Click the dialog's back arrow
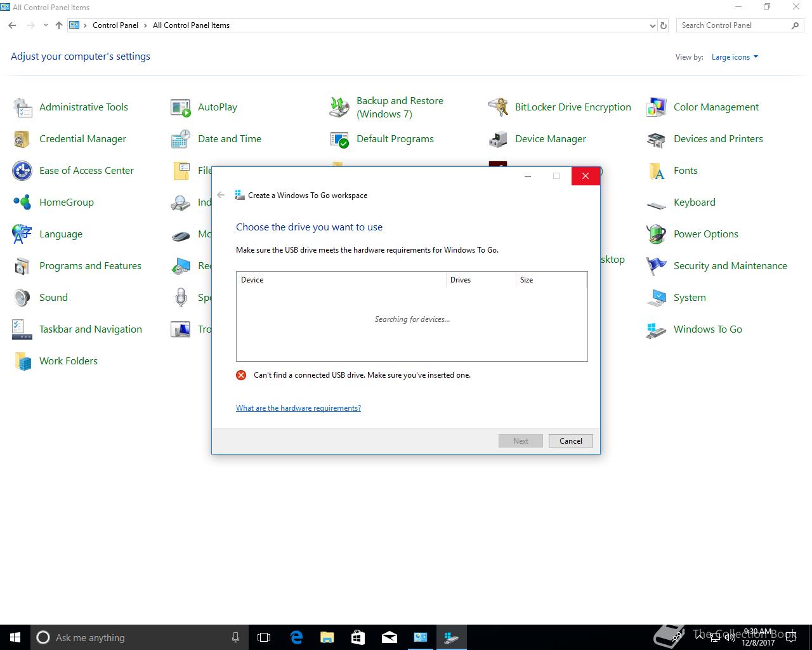The width and height of the screenshot is (812, 650). point(221,195)
